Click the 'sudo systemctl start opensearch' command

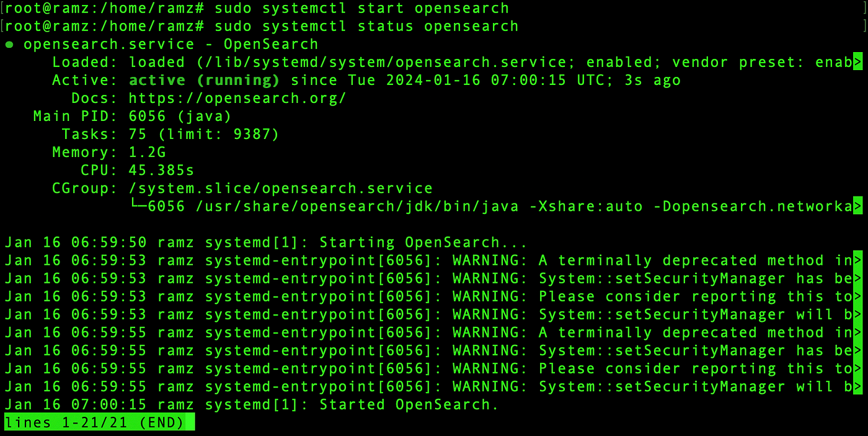(361, 9)
